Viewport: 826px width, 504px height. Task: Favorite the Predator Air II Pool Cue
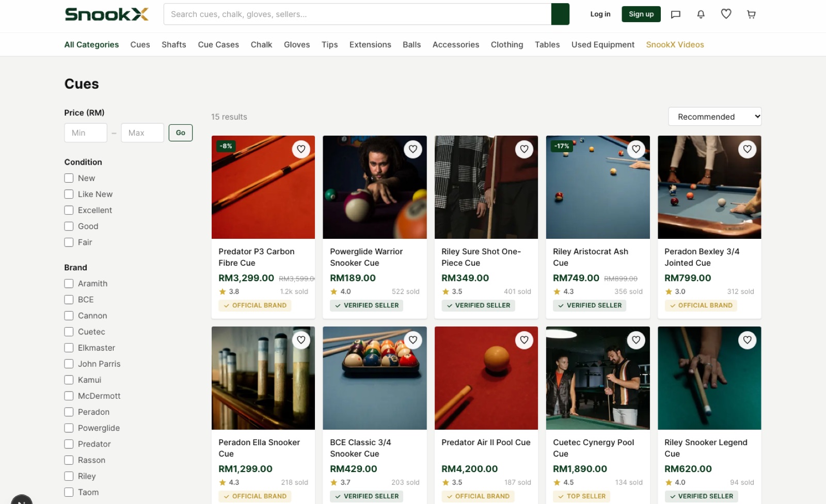tap(524, 340)
